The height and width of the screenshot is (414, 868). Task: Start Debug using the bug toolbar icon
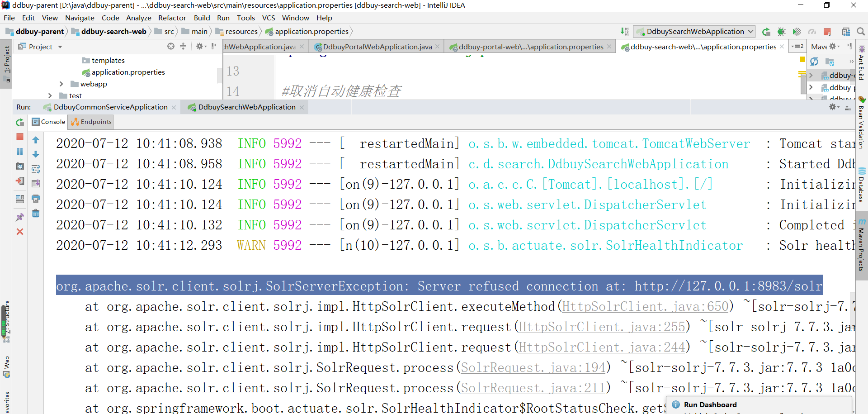click(782, 32)
